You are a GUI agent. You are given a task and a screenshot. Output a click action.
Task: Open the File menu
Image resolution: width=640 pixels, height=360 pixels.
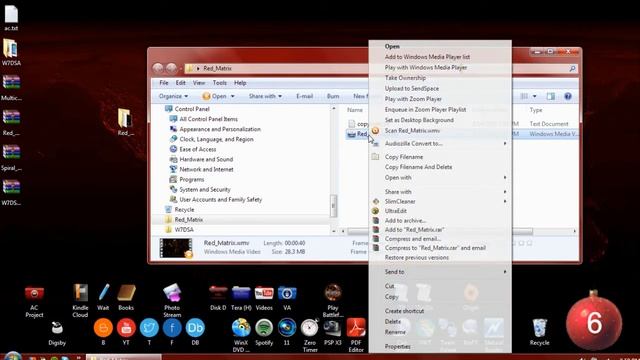tap(164, 83)
